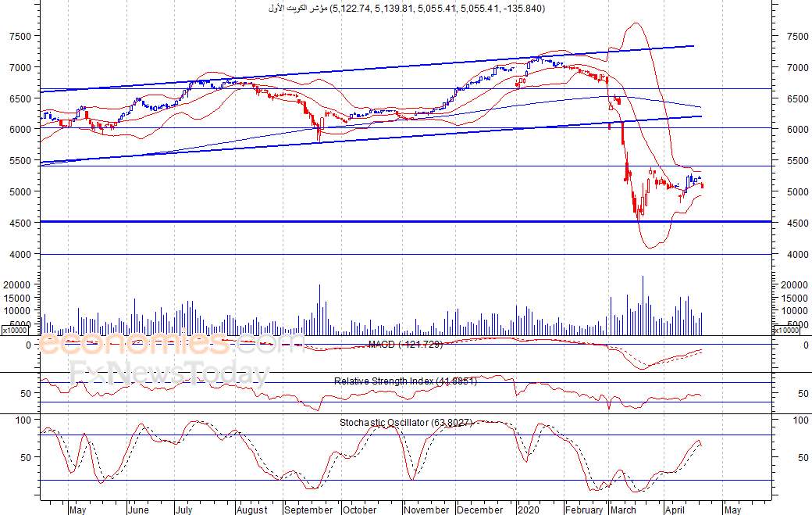Click the upper Bollinger band peak in March
The height and width of the screenshot is (515, 812).
coord(634,23)
